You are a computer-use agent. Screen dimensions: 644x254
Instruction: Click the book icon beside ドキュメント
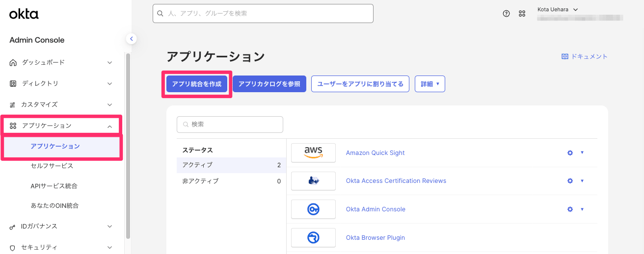click(x=565, y=56)
